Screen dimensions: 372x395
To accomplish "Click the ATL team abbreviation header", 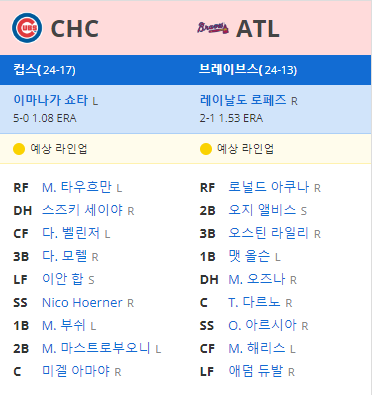I will pyautogui.click(x=258, y=28).
